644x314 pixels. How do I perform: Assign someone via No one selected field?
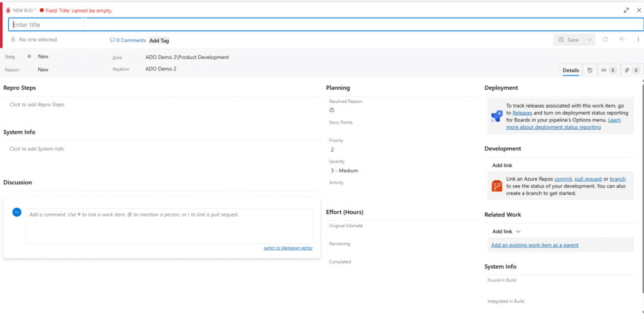38,40
